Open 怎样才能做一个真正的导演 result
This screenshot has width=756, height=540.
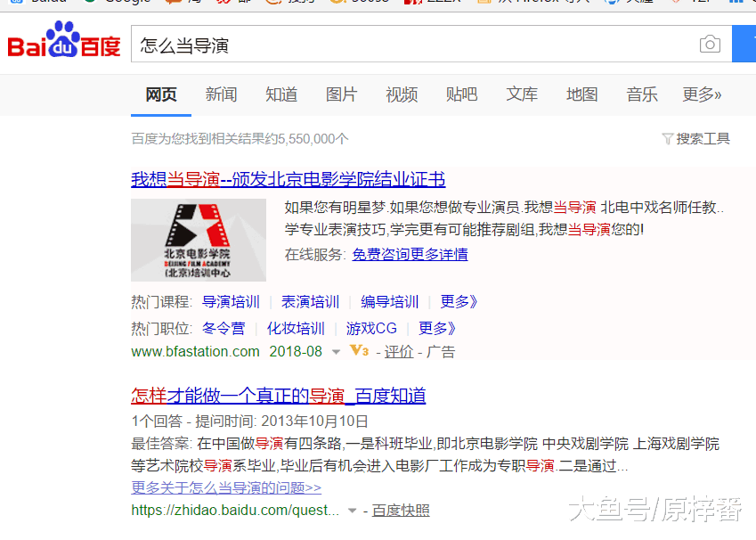[278, 395]
